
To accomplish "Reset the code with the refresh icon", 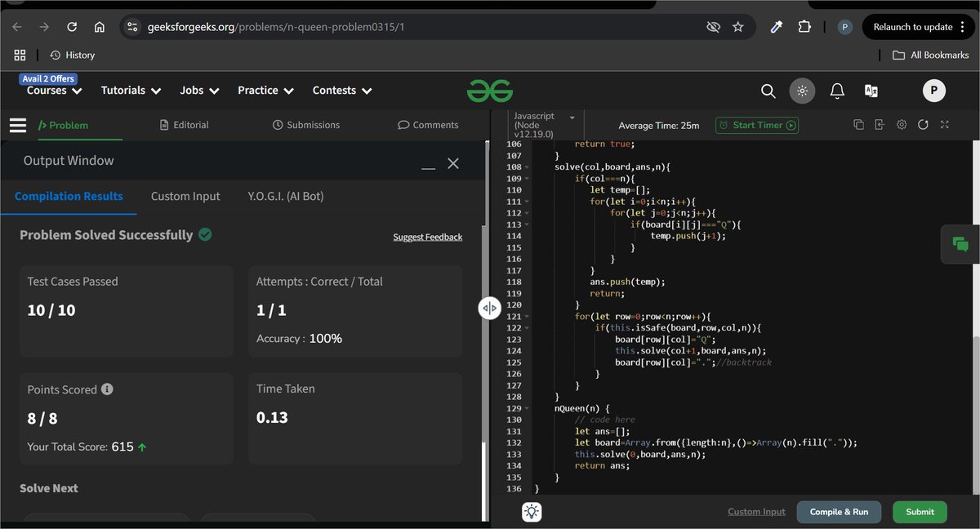I will (x=923, y=125).
